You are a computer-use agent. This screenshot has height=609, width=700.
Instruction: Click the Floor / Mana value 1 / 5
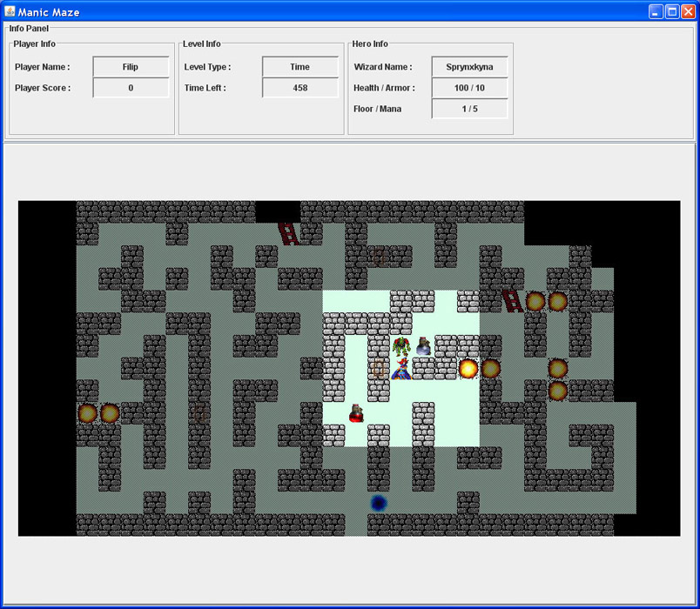[469, 109]
